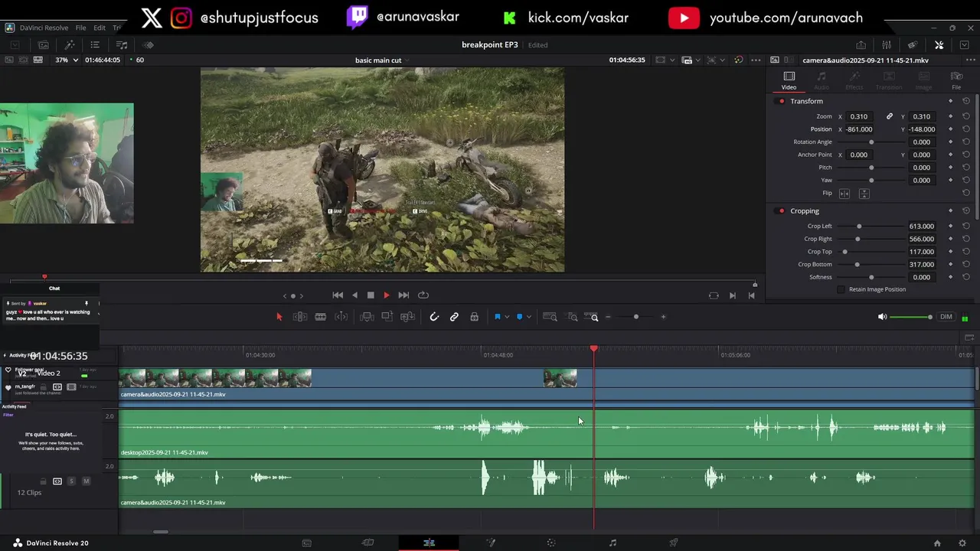Choose Selection Mode arrow tool
The width and height of the screenshot is (980, 551).
(x=279, y=317)
